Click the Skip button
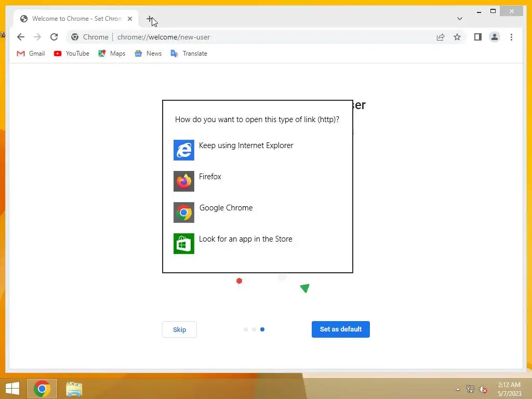Image resolution: width=532 pixels, height=399 pixels. pos(179,329)
